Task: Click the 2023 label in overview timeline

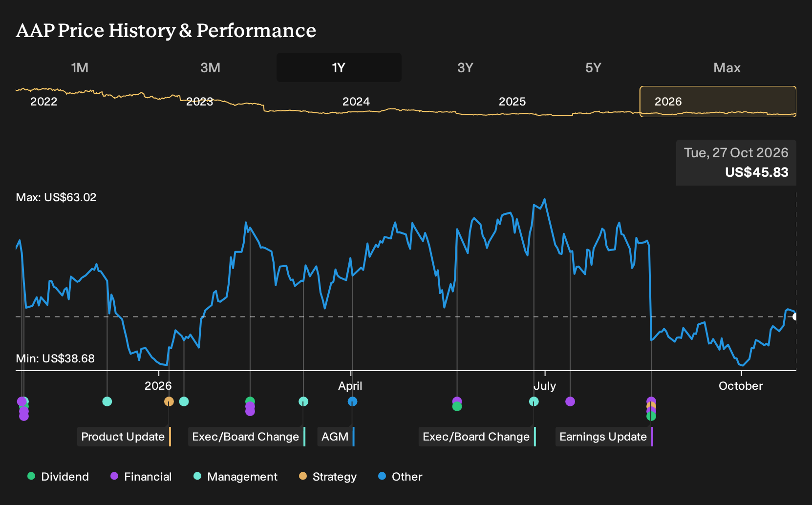Action: coord(200,102)
